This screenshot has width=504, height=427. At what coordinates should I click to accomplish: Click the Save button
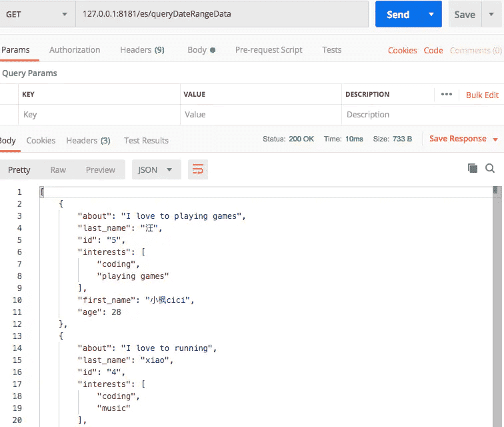465,14
